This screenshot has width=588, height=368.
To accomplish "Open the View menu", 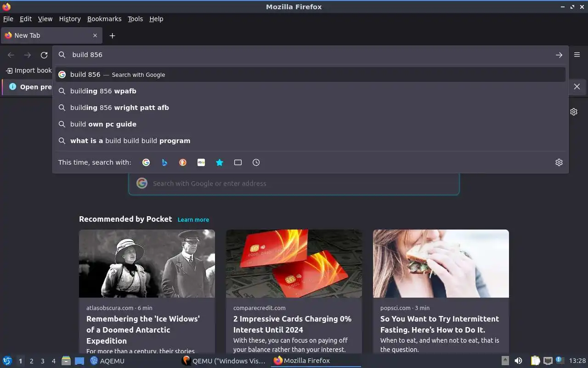I will (x=45, y=19).
